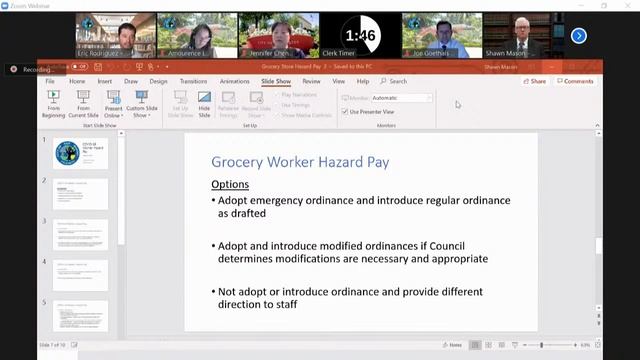Viewport: 640px width, 360px height.
Task: Click the zoom out minus button
Action: (524, 345)
